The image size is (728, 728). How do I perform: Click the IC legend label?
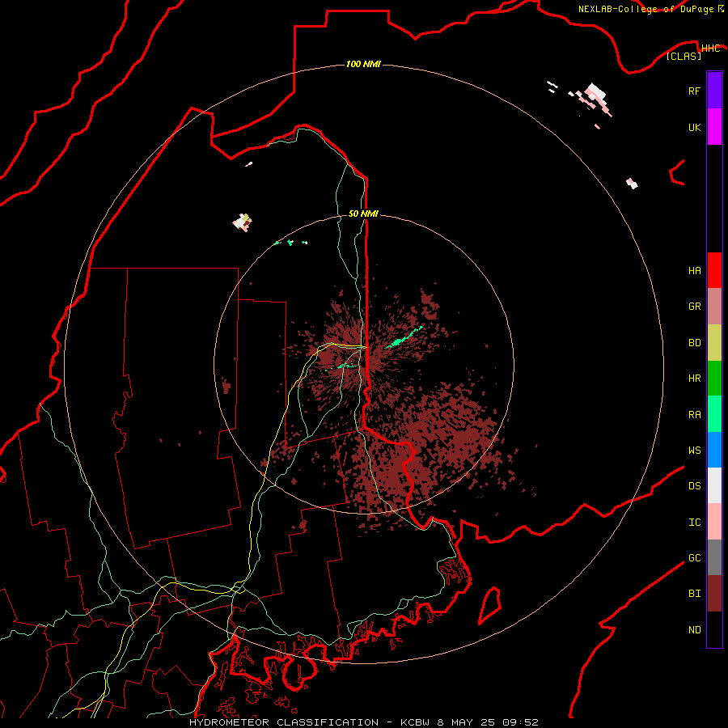point(694,523)
